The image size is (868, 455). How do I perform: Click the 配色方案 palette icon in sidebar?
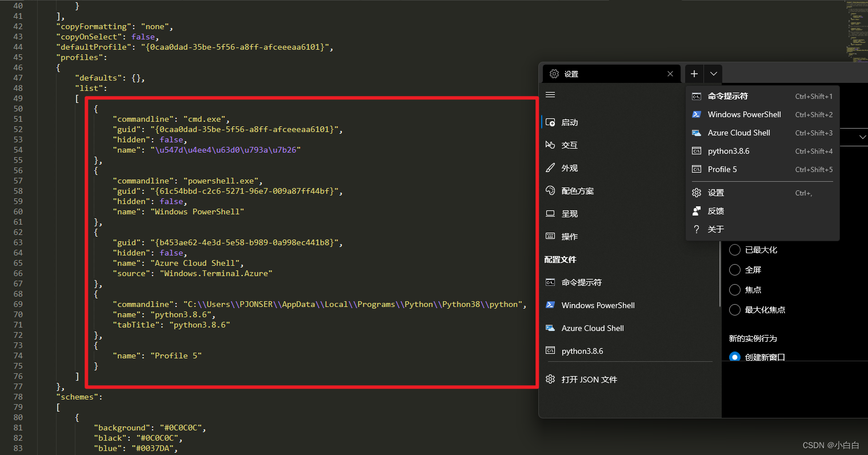(x=550, y=191)
